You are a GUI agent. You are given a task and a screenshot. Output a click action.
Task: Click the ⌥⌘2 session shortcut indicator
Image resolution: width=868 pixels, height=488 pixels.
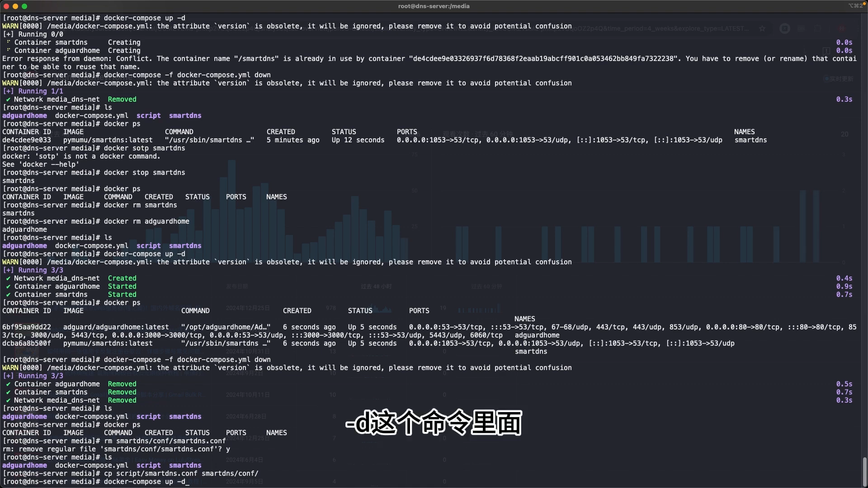pos(856,6)
